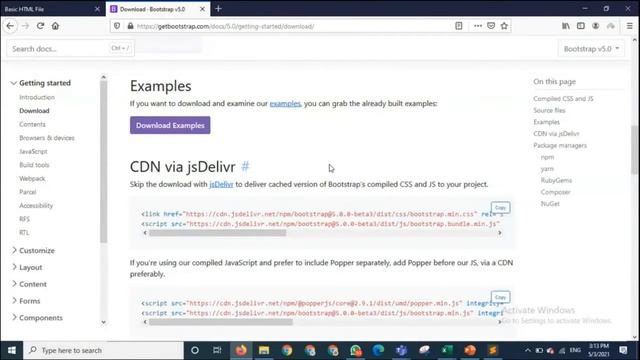Open RFS in the sidebar

(24, 219)
